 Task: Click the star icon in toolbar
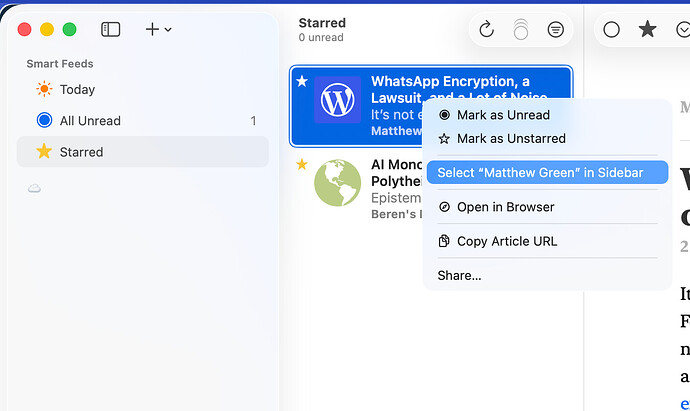[x=647, y=30]
